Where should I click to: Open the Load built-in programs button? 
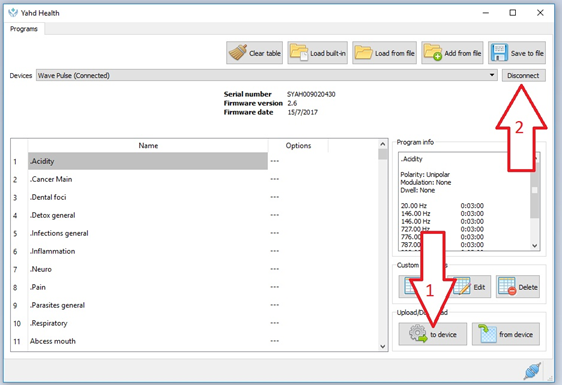point(317,53)
